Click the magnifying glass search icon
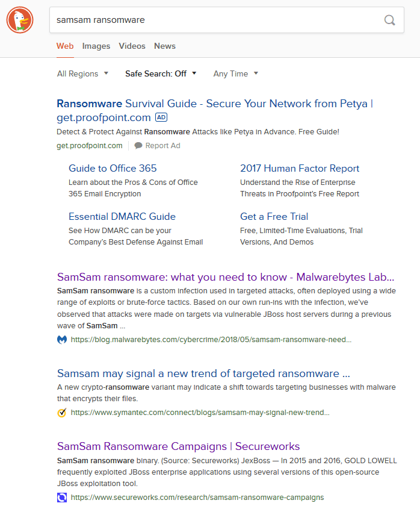Image resolution: width=420 pixels, height=515 pixels. [389, 20]
